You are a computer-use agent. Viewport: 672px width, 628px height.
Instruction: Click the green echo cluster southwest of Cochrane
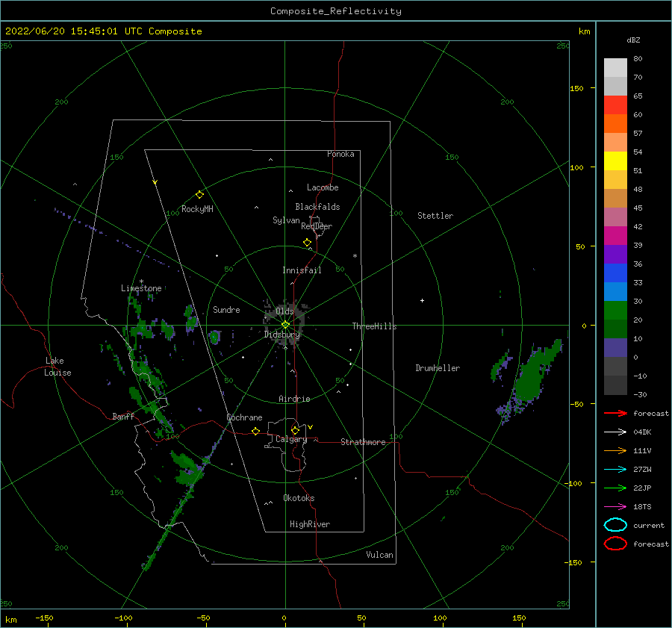point(187,470)
